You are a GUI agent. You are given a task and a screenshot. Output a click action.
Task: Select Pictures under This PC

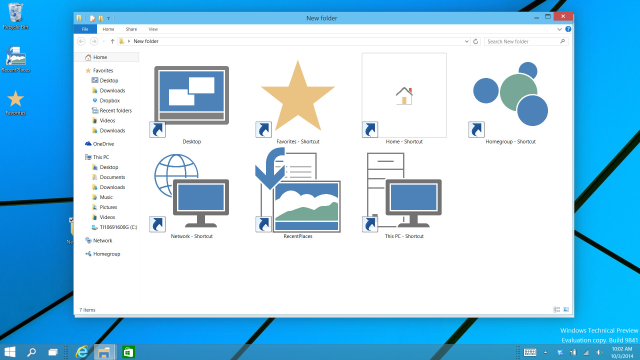pyautogui.click(x=107, y=207)
